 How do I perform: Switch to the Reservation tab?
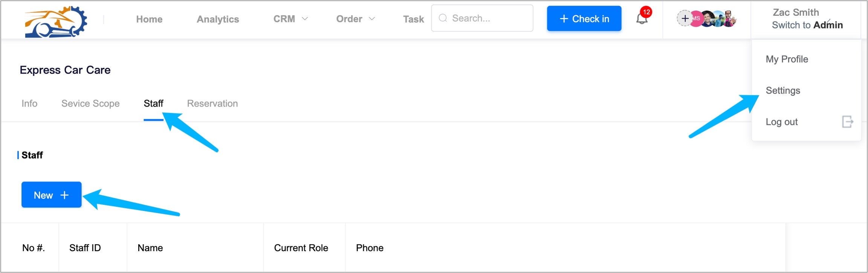point(212,104)
